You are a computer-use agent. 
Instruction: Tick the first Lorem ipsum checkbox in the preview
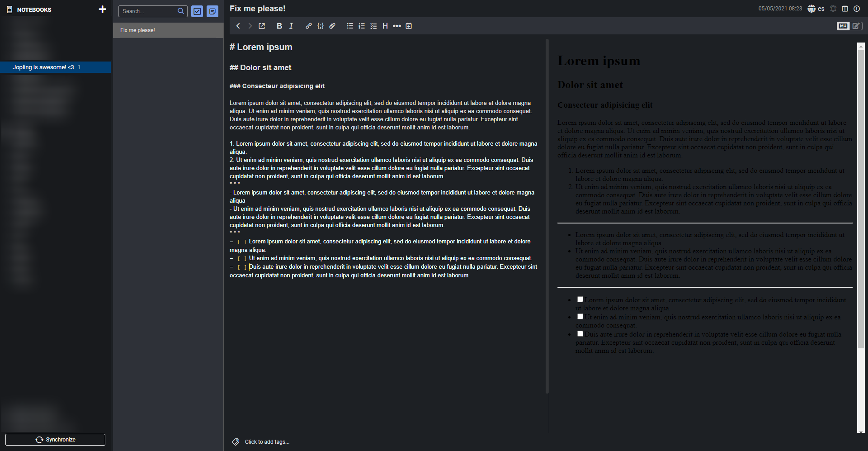580,299
